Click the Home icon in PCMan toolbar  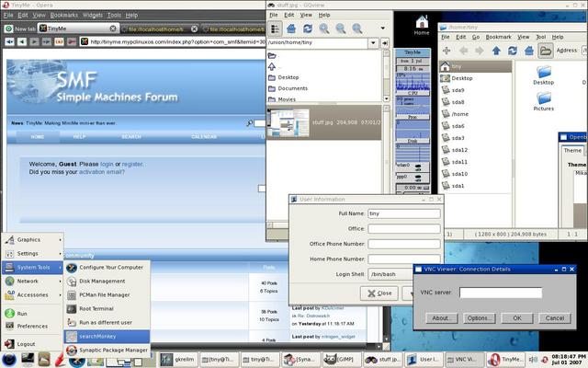tap(529, 51)
